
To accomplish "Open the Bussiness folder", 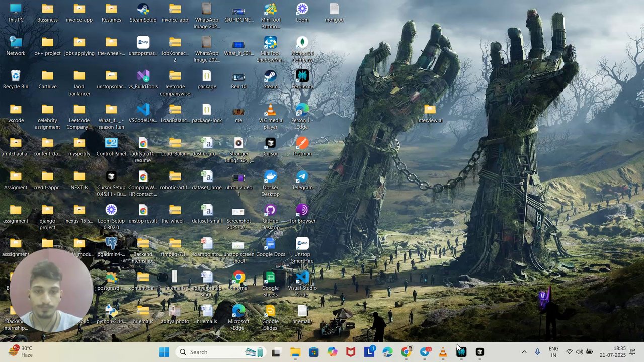I will pos(47,13).
